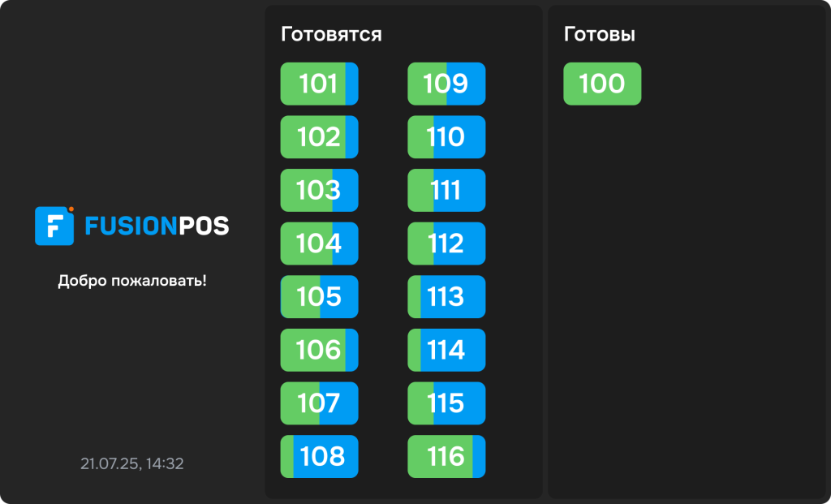Select order tile 103
Viewport: 831px width, 504px height.
(319, 191)
